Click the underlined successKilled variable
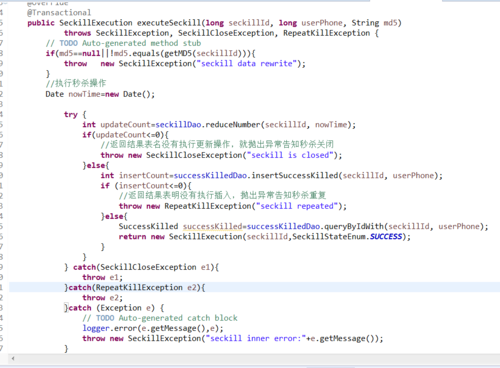Screen dimensions: 500x368 coord(212,227)
